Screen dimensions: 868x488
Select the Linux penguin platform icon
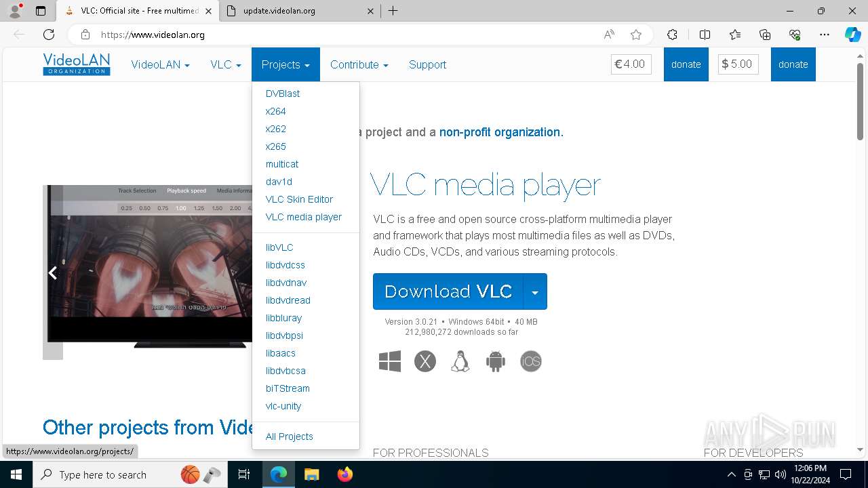460,361
